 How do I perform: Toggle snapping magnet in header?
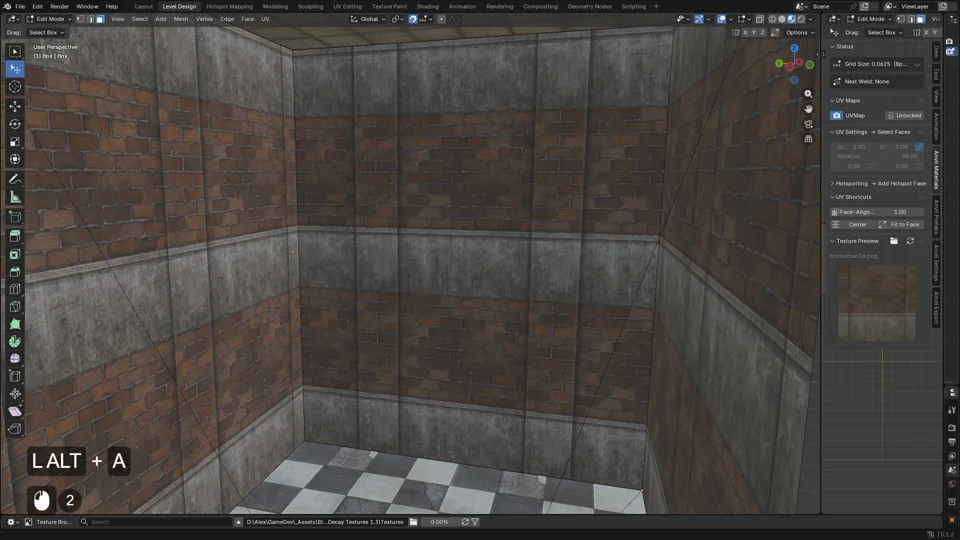point(413,19)
